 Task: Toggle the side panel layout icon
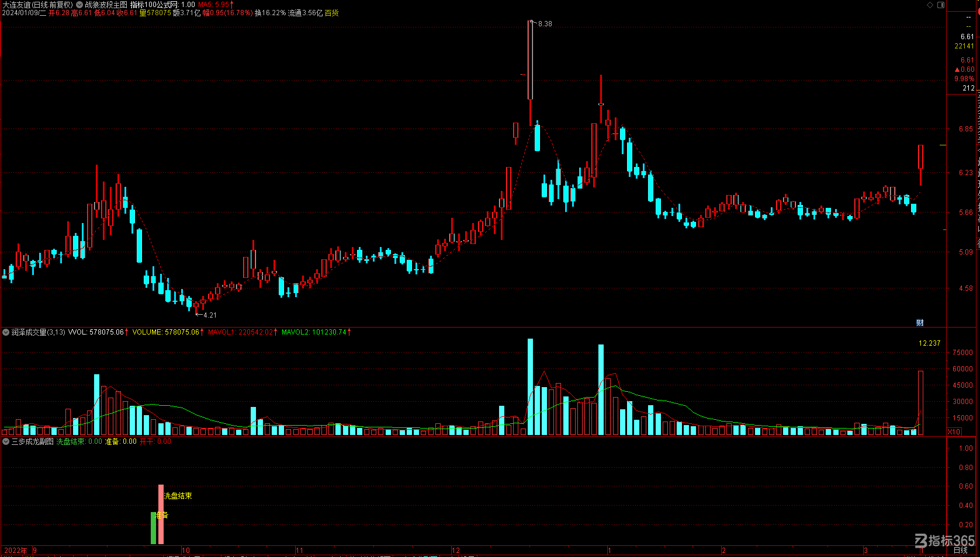pyautogui.click(x=941, y=5)
